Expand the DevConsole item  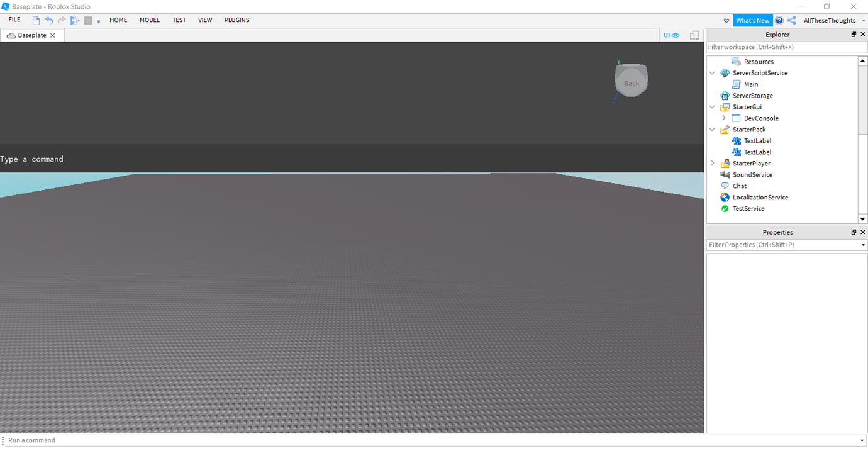pyautogui.click(x=724, y=118)
